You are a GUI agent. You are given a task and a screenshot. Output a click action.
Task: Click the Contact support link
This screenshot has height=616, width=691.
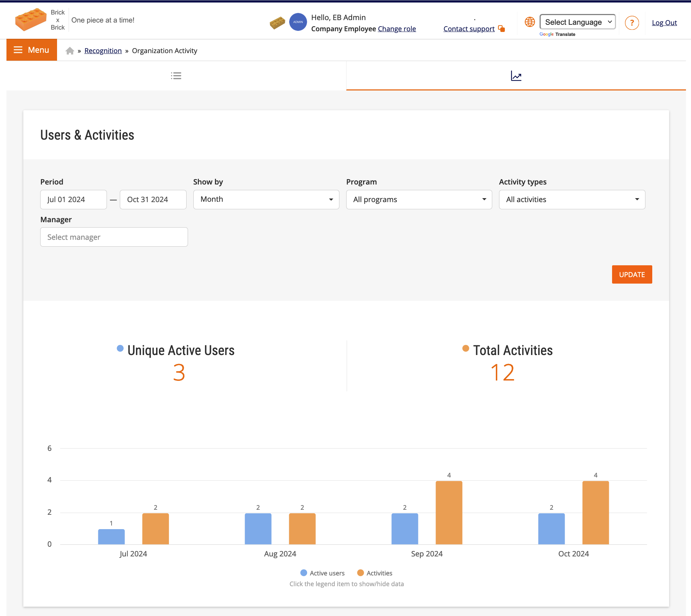point(469,29)
